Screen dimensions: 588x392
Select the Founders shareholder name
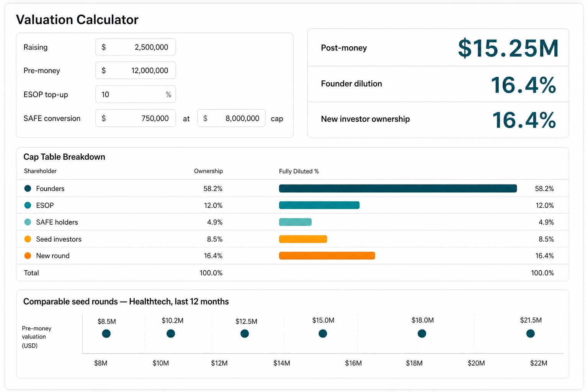click(50, 189)
